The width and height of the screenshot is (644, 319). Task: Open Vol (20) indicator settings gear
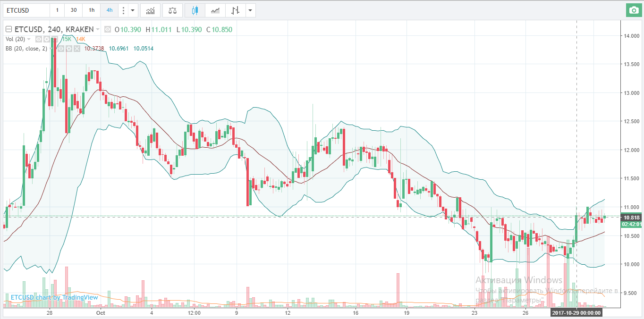pyautogui.click(x=46, y=39)
